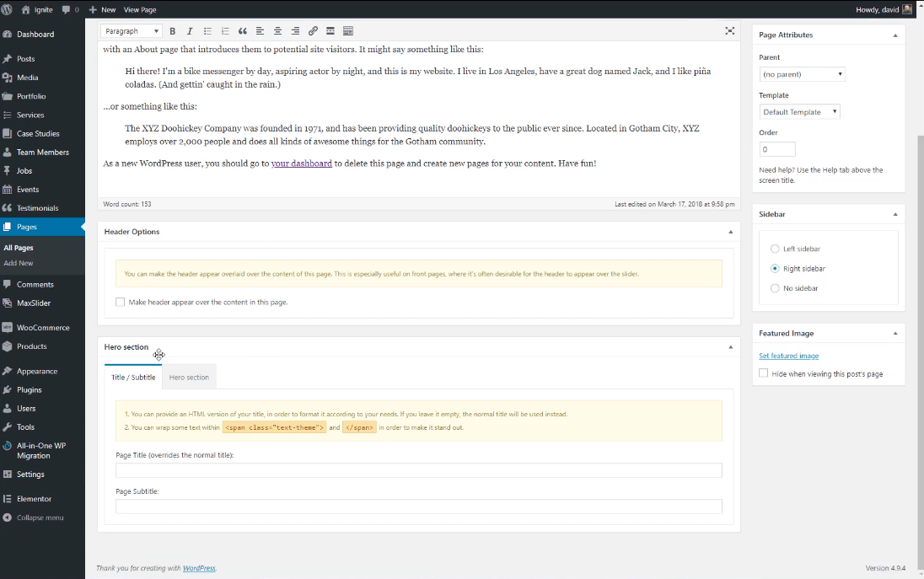
Task: Check Hide when viewing this post's page
Action: click(x=764, y=373)
